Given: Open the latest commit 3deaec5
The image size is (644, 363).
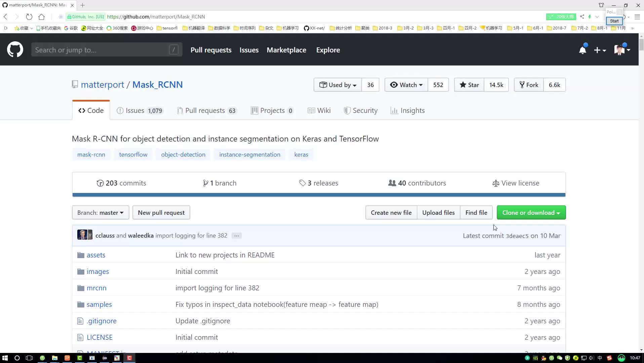Looking at the screenshot, I should tap(517, 236).
